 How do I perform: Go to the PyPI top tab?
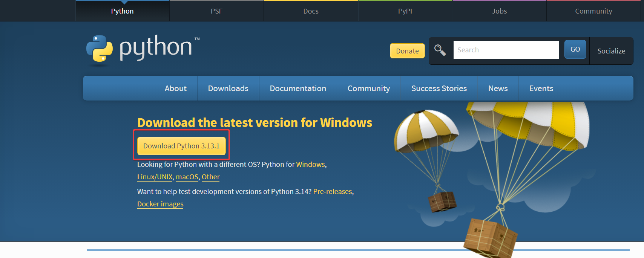tap(405, 11)
